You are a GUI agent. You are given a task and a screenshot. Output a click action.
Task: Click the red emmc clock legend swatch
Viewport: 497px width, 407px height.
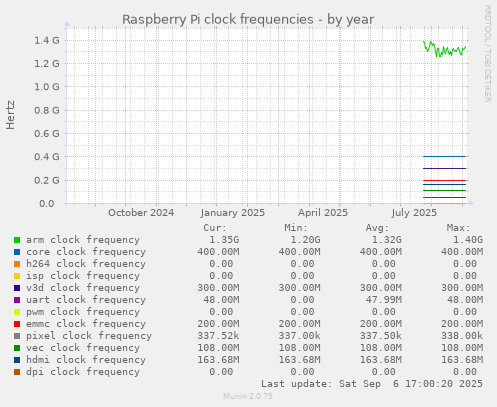point(17,324)
